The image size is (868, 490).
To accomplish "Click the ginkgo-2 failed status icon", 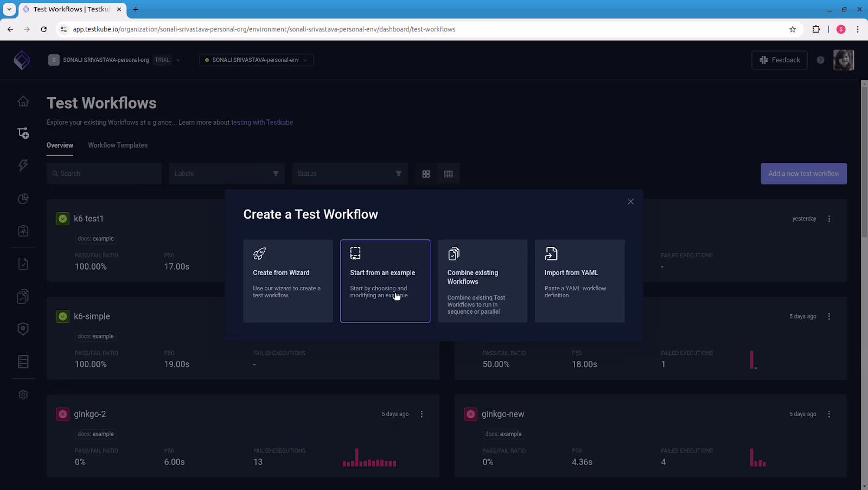I will (x=63, y=414).
